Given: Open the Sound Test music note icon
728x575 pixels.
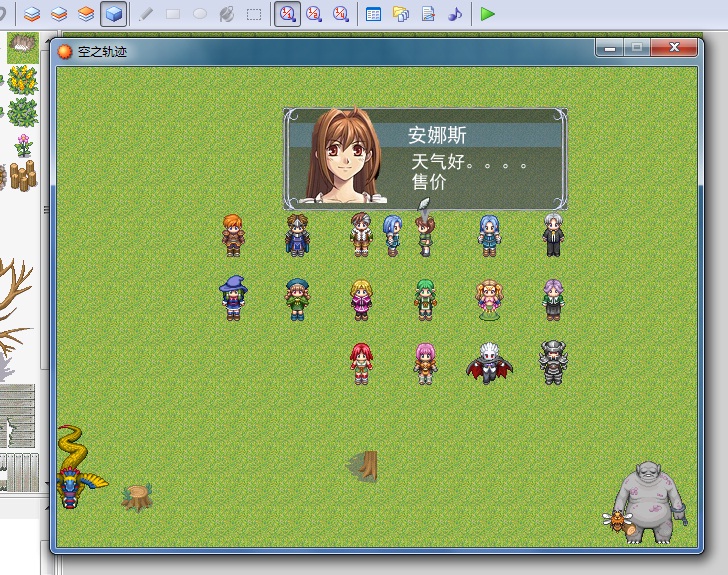Looking at the screenshot, I should (455, 14).
